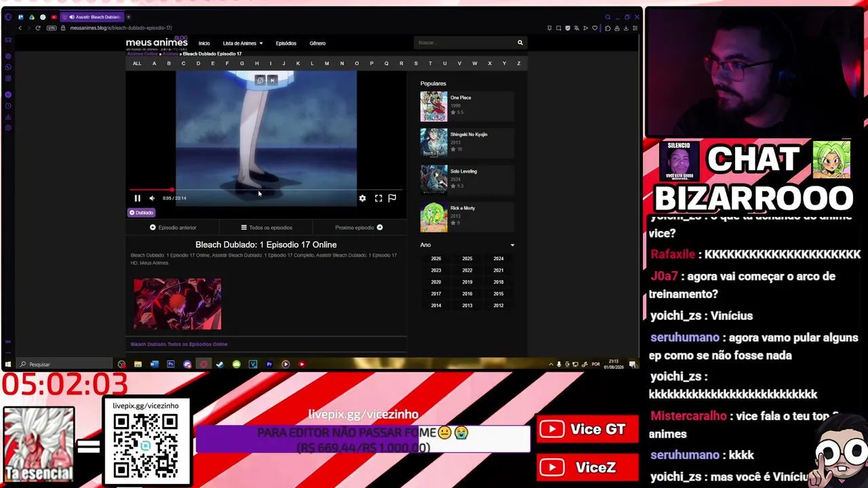The height and width of the screenshot is (488, 868).
Task: Pause the Bleach episode video
Action: coord(137,198)
